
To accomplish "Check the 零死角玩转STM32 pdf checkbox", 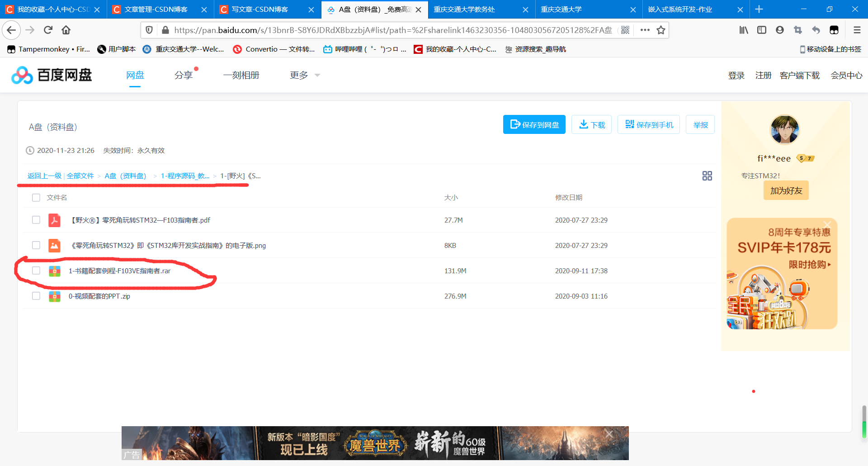I will (36, 220).
